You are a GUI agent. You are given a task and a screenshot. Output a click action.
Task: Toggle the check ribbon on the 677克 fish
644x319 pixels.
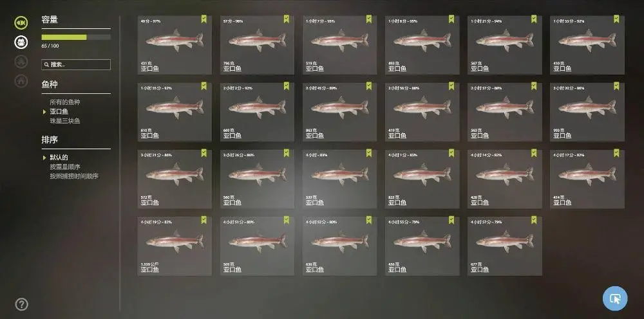coord(533,220)
